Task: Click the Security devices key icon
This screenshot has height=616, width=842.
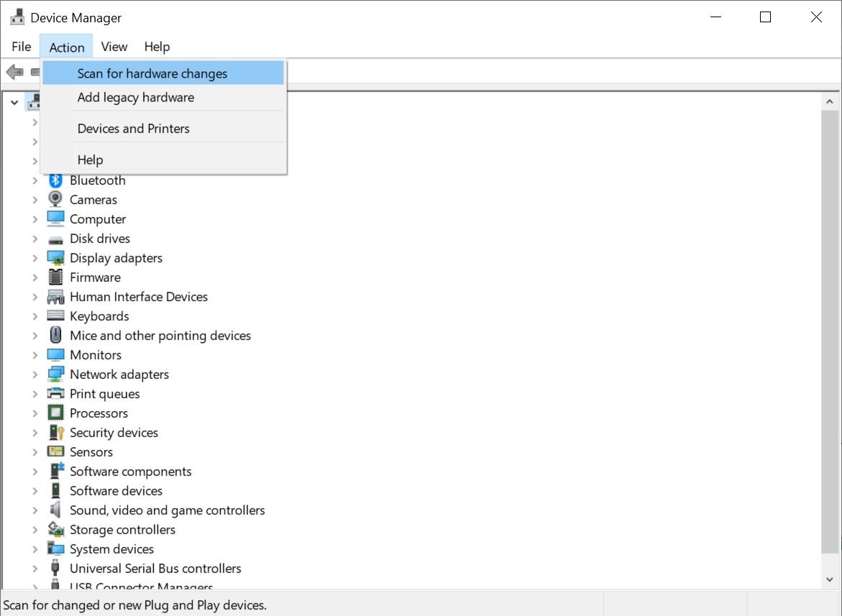Action: (x=55, y=433)
